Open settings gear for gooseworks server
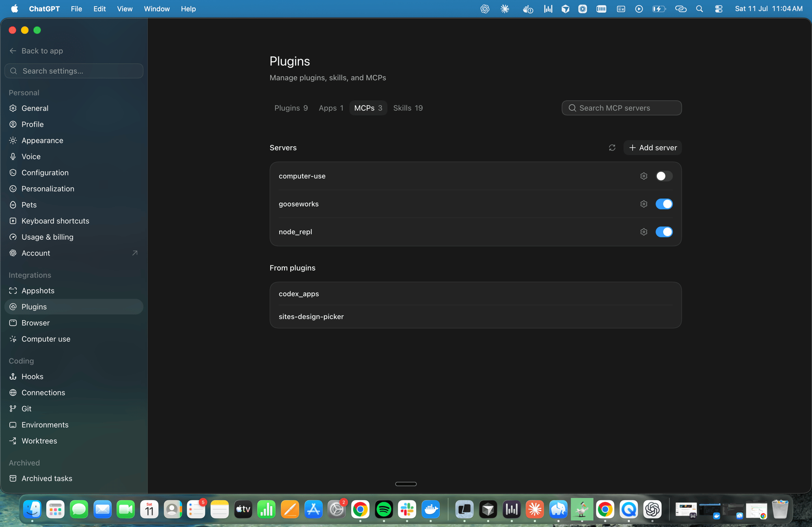The height and width of the screenshot is (527, 812). (644, 204)
